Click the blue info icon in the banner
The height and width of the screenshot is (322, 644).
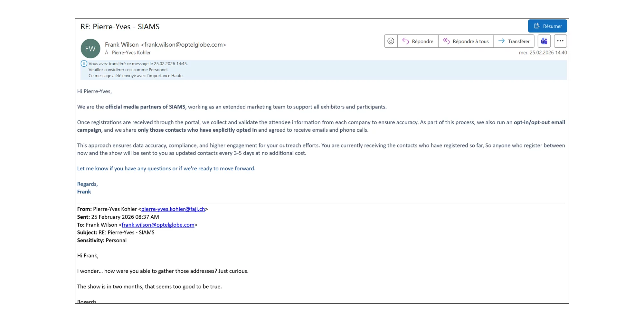[84, 64]
